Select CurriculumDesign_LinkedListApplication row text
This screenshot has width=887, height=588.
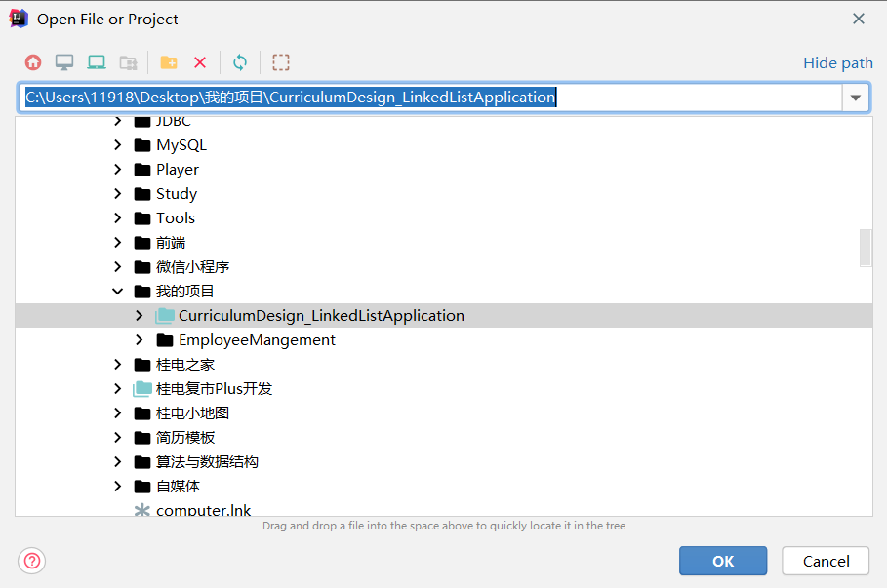pyautogui.click(x=321, y=316)
